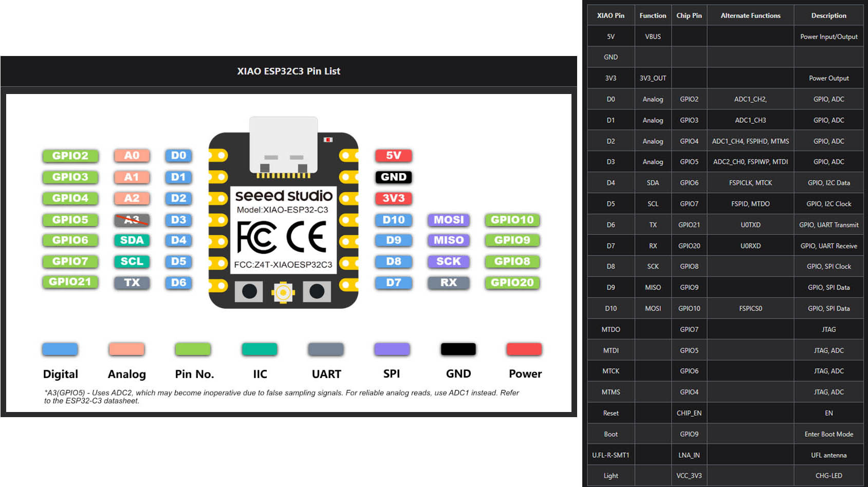Image resolution: width=868 pixels, height=487 pixels.
Task: Click the green GPIO20 badge in the diagram
Action: pos(512,283)
